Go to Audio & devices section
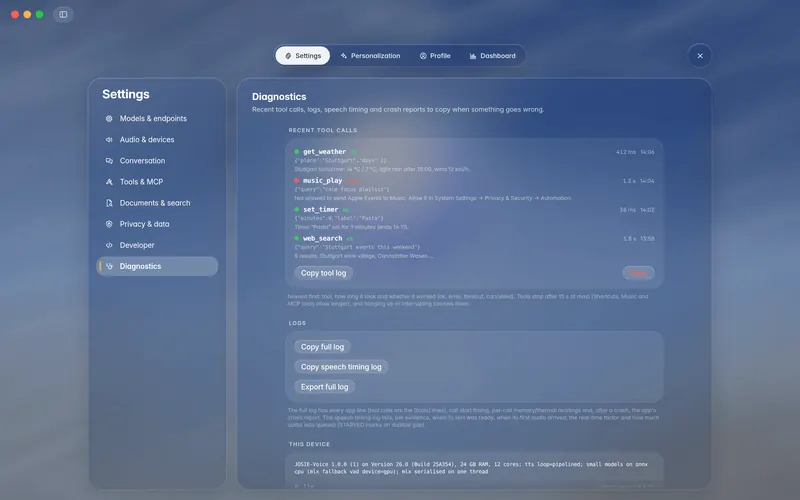The image size is (800, 500). [x=157, y=139]
